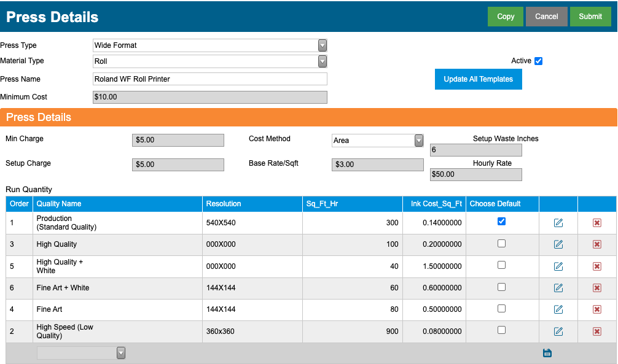Expand the Material Type dropdown
The height and width of the screenshot is (364, 618).
click(x=209, y=61)
